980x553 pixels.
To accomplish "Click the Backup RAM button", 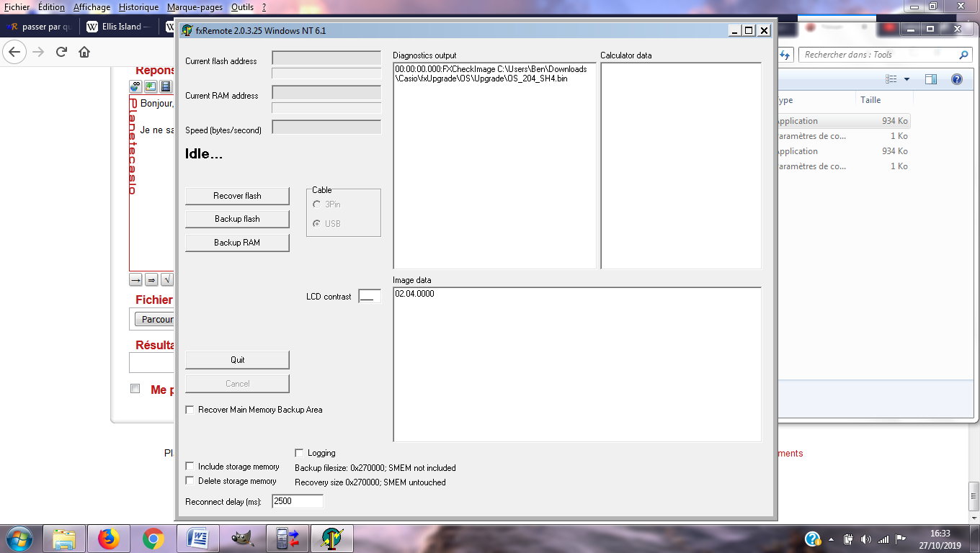I will tap(237, 243).
